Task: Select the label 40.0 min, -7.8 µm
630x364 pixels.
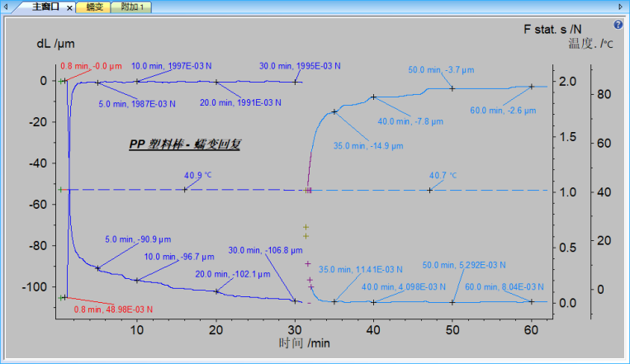Action: pyautogui.click(x=410, y=121)
